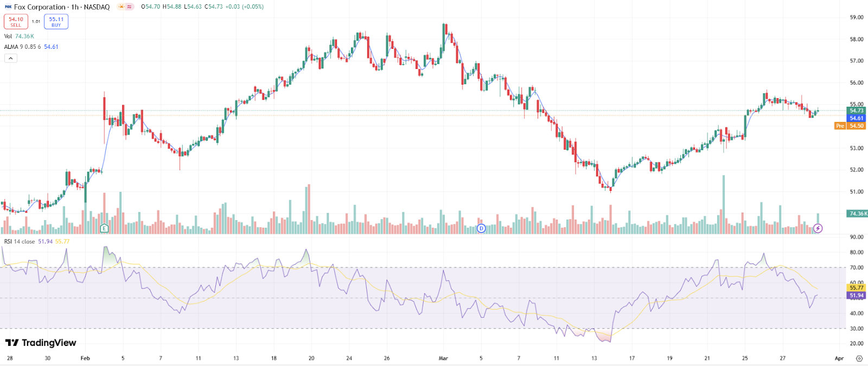Click the yellow 55.77 RSI label
Viewport: 868px width, 366px height.
[x=856, y=288]
